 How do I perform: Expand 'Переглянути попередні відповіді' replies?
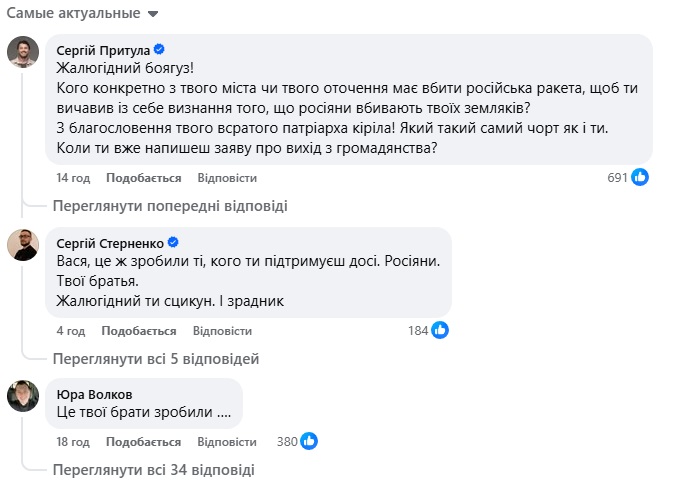[x=170, y=206]
